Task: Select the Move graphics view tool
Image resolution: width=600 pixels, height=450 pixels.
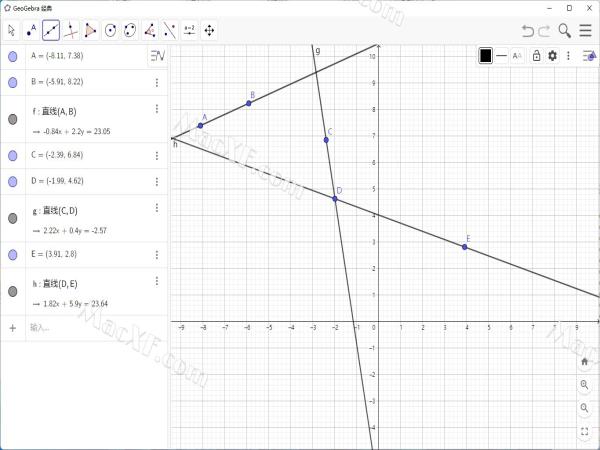Action: tap(209, 31)
